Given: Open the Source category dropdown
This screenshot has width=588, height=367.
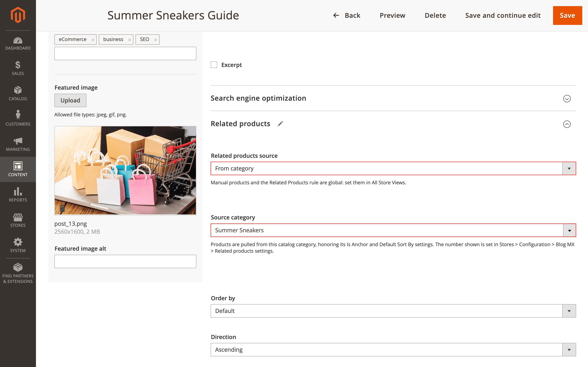Looking at the screenshot, I should pos(393,230).
